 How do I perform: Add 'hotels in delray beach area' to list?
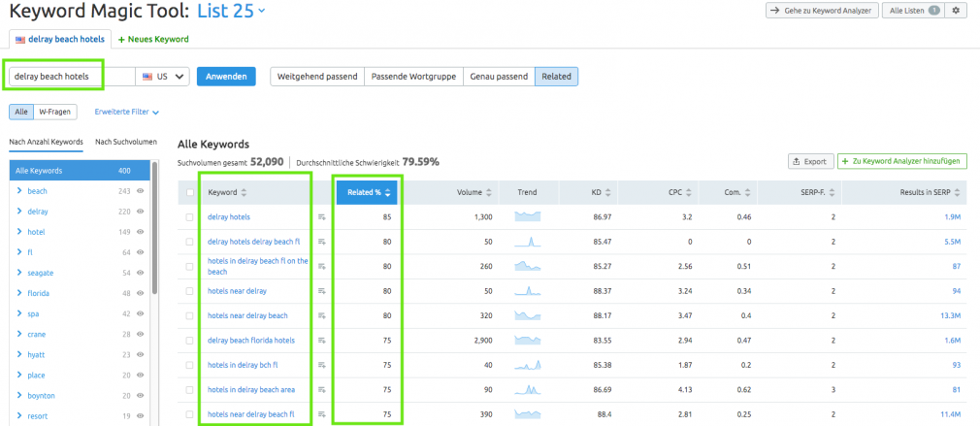click(322, 390)
